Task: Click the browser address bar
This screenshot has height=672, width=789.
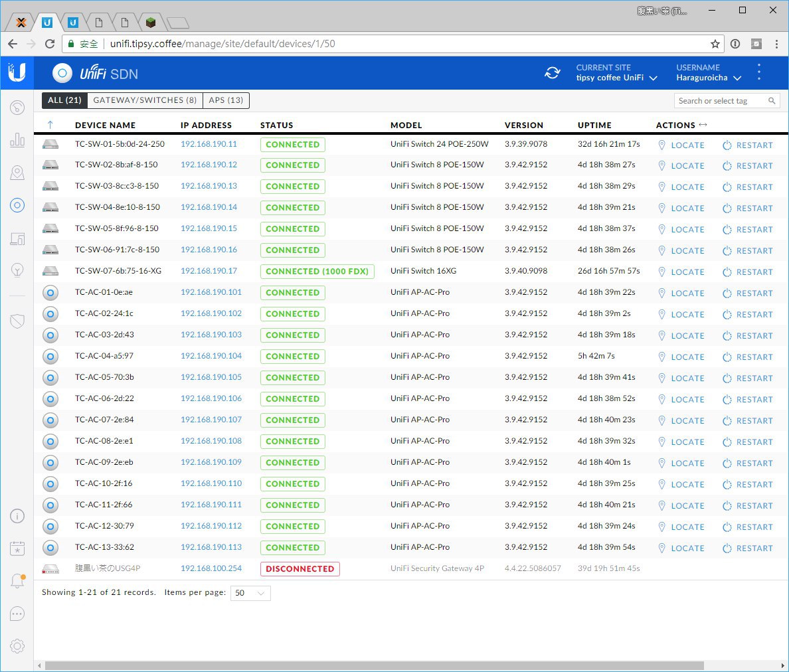Action: pos(393,44)
